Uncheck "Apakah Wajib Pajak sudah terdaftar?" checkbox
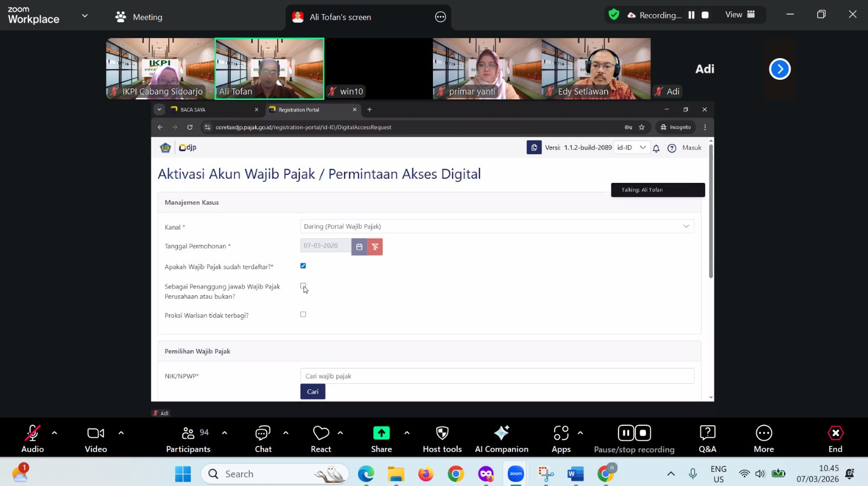 (x=303, y=266)
